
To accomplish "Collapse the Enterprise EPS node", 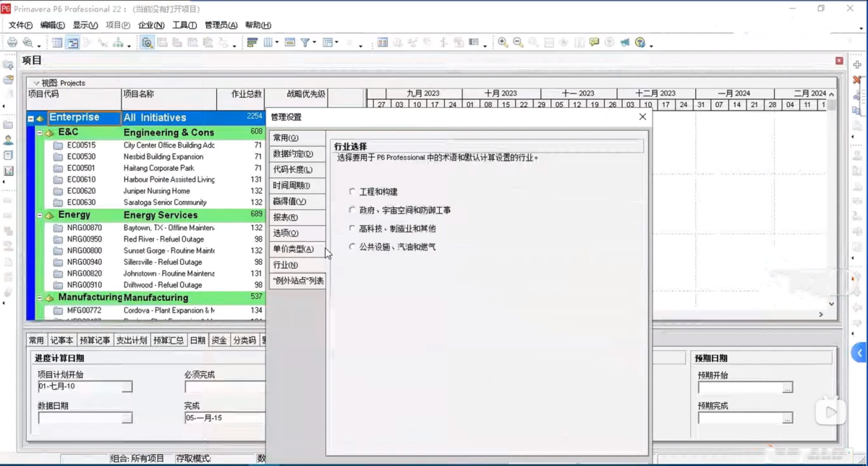I will click(30, 118).
